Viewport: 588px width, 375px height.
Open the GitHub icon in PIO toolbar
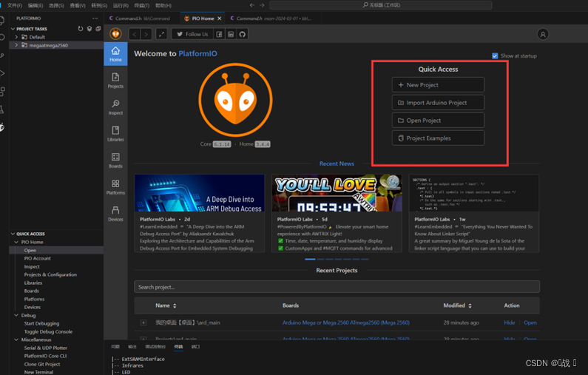(243, 35)
